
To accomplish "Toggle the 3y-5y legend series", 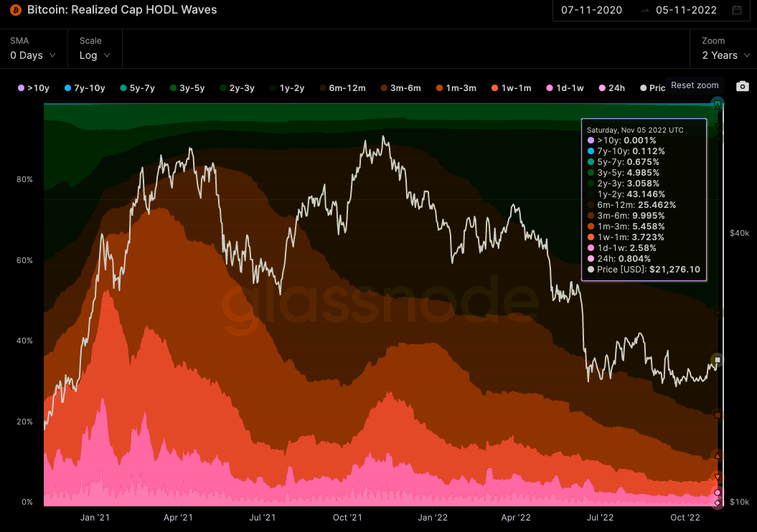I will point(187,87).
